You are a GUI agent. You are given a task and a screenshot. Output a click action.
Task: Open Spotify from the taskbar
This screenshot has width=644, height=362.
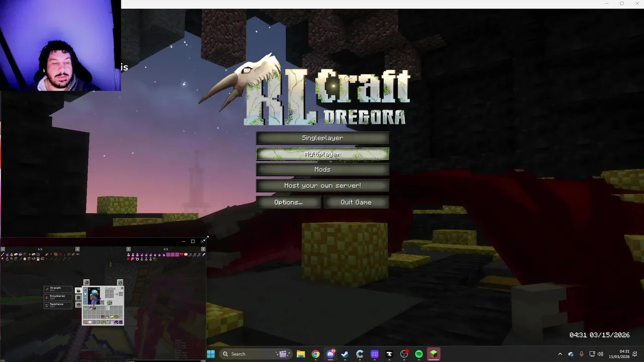[419, 354]
